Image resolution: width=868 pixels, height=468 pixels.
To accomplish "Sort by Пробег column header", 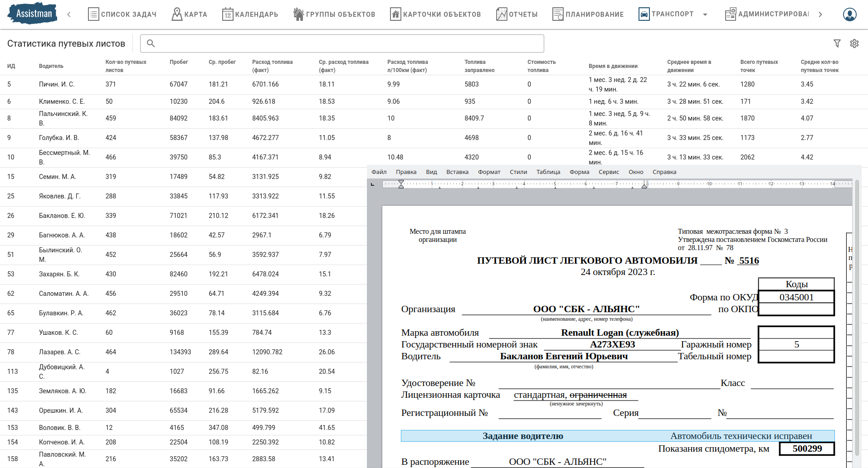I will (x=179, y=62).
